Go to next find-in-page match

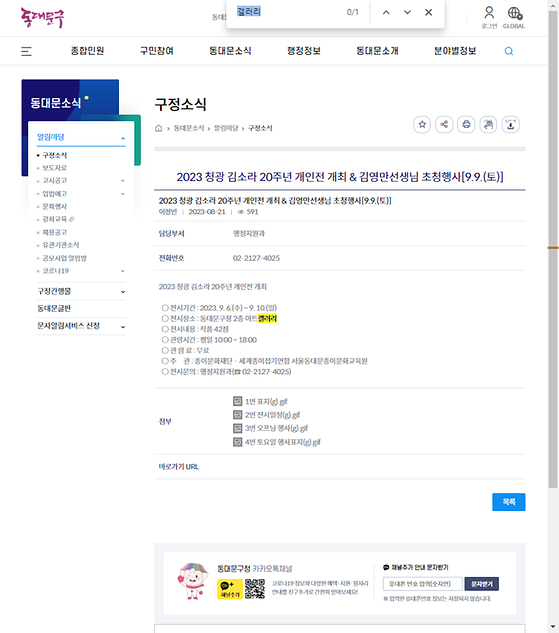408,13
